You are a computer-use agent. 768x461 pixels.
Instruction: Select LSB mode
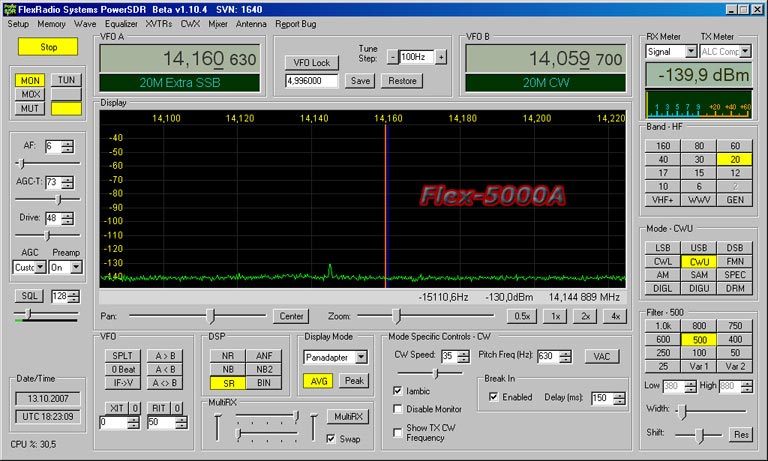click(663, 248)
